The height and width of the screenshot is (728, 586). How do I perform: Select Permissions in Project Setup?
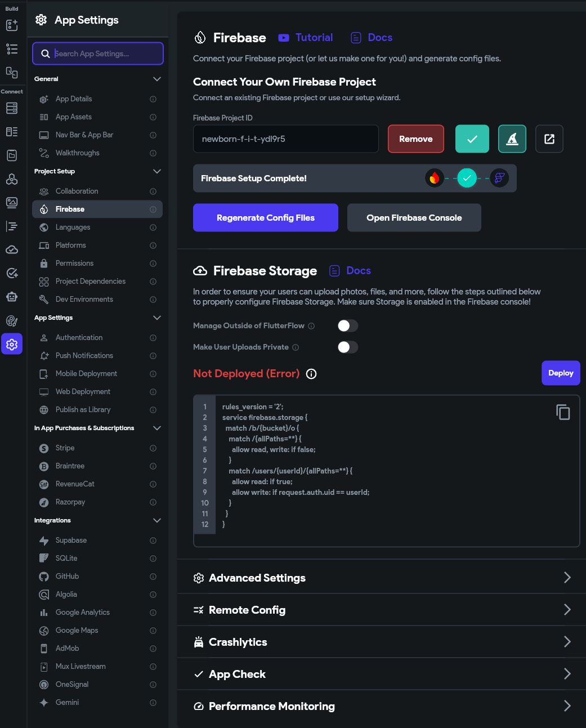click(97, 263)
